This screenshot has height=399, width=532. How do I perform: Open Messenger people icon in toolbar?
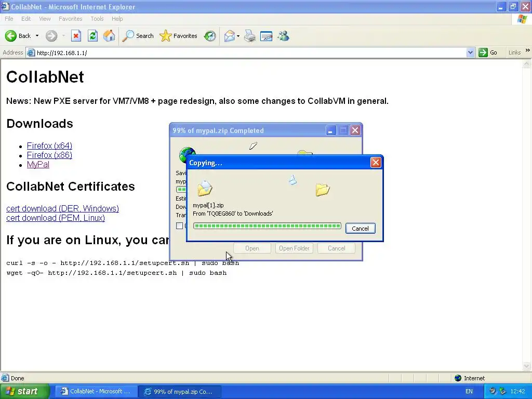point(283,36)
